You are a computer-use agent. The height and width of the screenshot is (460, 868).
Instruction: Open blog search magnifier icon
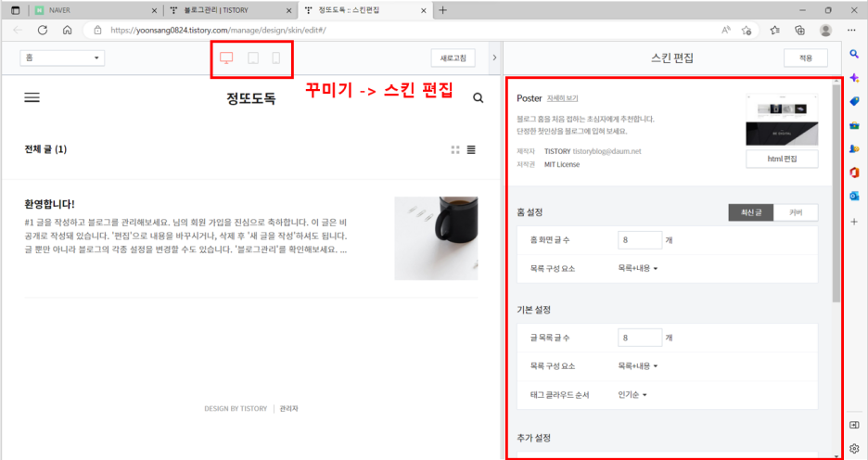click(479, 98)
